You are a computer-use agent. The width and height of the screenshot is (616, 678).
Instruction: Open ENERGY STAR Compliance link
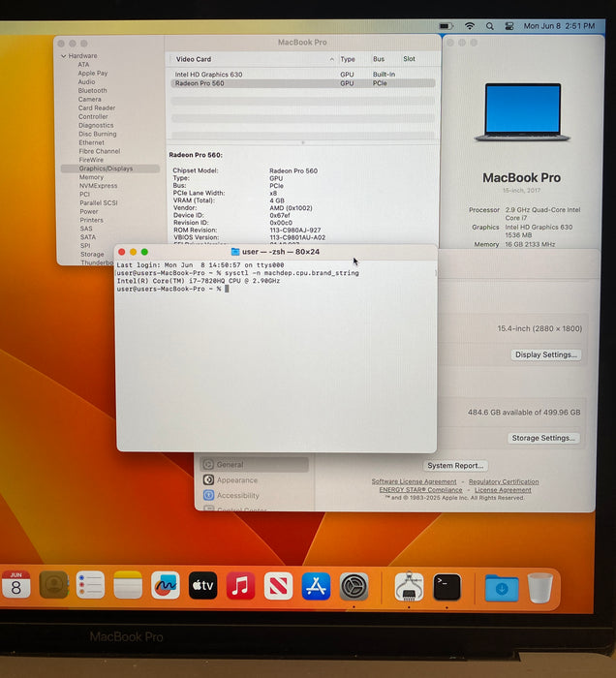(x=420, y=490)
